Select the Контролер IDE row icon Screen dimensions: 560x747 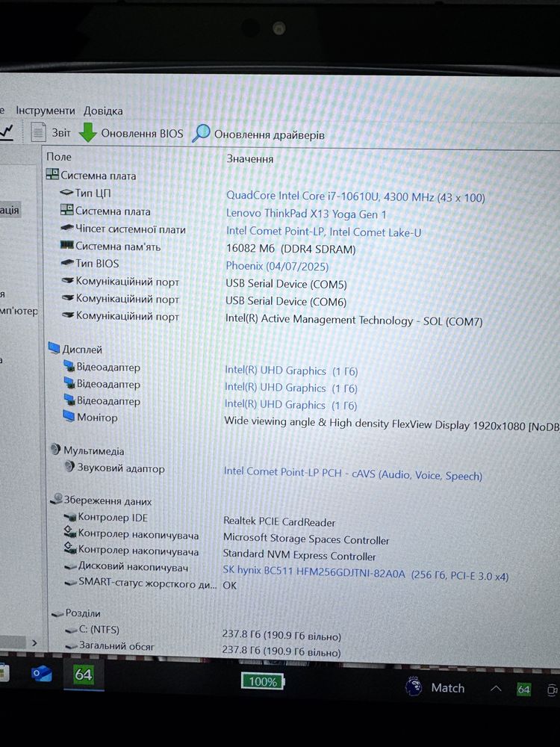(70, 517)
